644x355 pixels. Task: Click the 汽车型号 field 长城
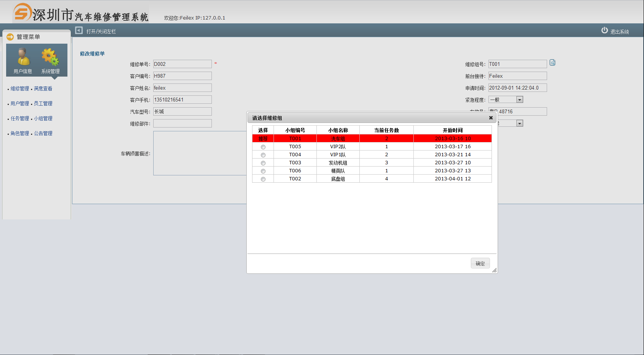(182, 111)
